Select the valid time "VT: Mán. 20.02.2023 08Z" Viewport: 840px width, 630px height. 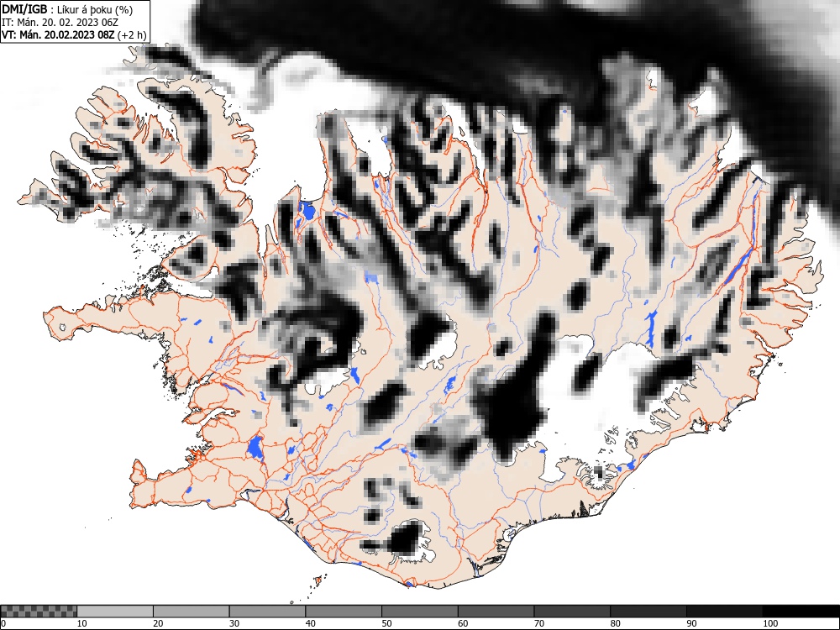(x=58, y=35)
